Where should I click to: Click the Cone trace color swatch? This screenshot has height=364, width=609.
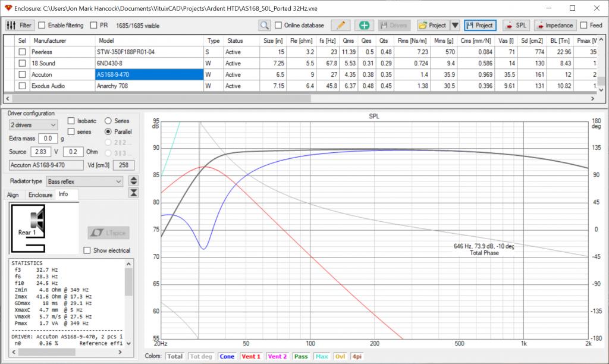227,356
